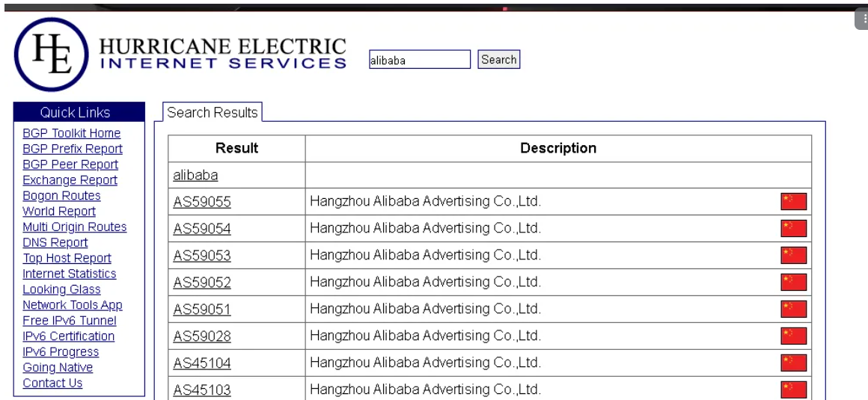Click the Contact Us link
This screenshot has height=400, width=868.
tap(52, 383)
